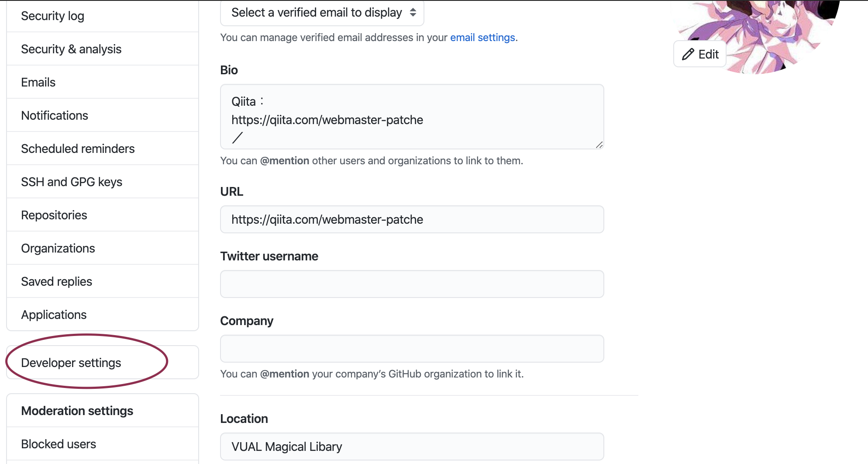The height and width of the screenshot is (464, 868).
Task: Click the Location text field
Action: (x=412, y=447)
